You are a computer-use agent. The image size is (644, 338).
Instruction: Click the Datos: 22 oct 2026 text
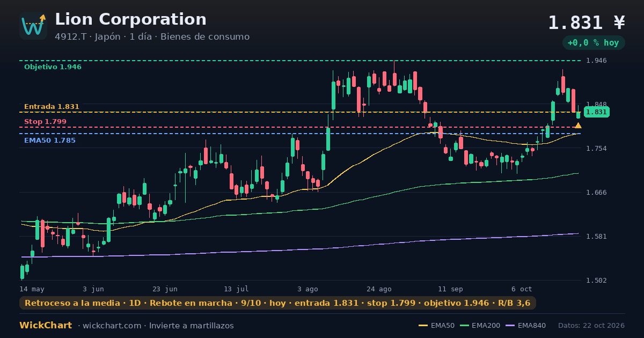click(x=591, y=326)
